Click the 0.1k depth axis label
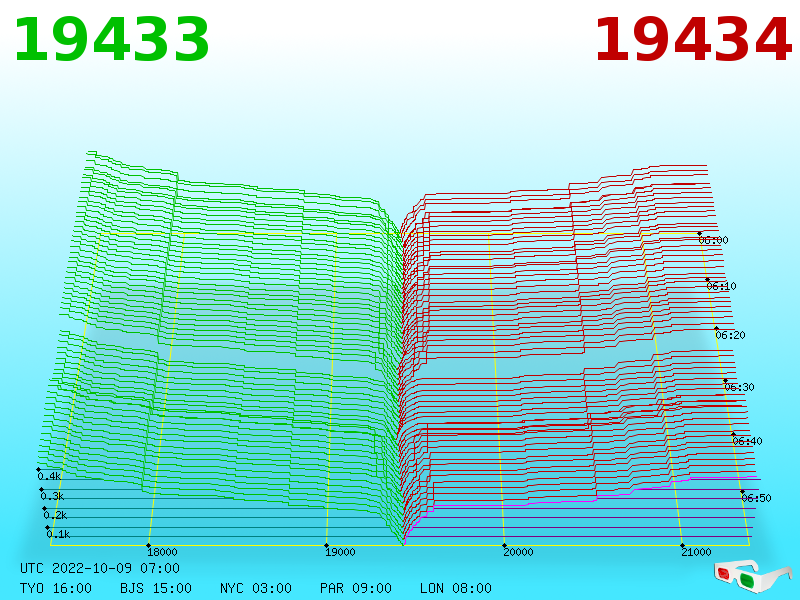The width and height of the screenshot is (800, 600). click(58, 534)
